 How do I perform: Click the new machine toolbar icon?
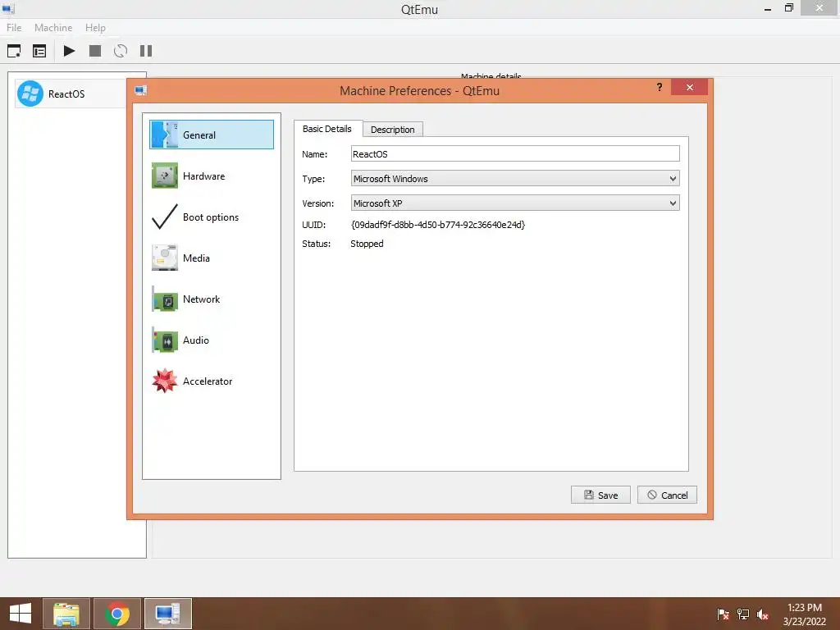pyautogui.click(x=14, y=51)
